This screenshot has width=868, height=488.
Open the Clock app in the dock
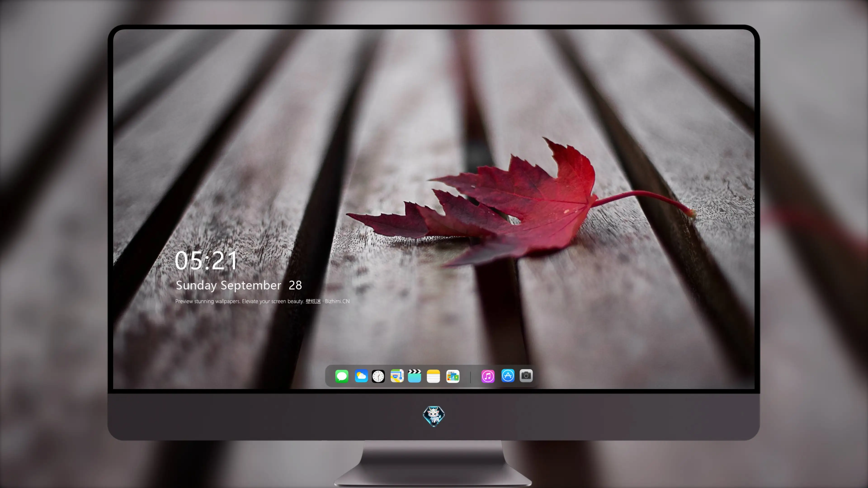click(x=378, y=376)
